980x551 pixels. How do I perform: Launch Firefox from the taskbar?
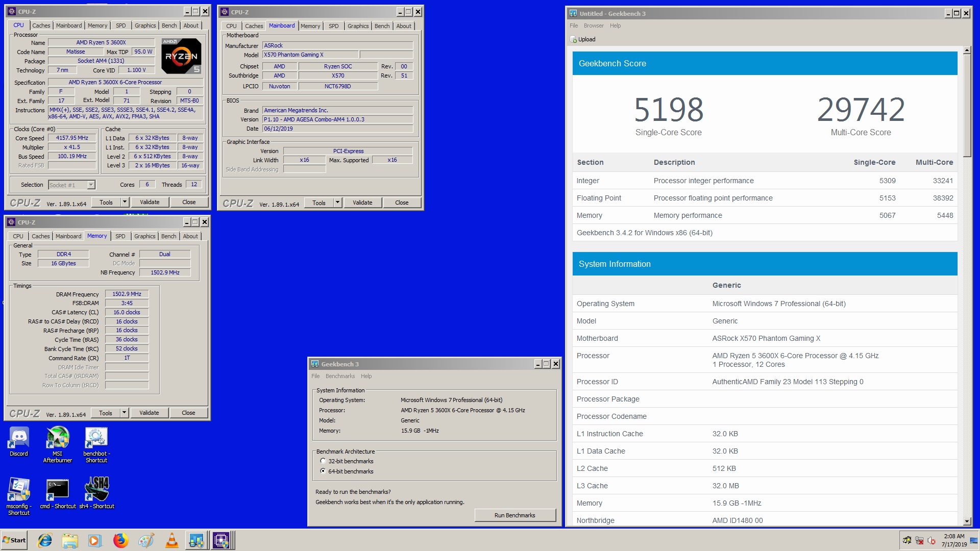pos(120,540)
